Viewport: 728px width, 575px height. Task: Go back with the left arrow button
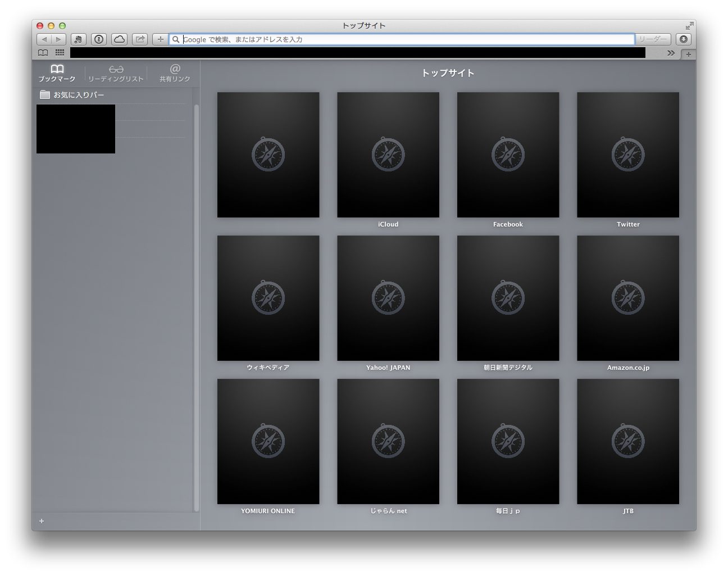pos(44,39)
